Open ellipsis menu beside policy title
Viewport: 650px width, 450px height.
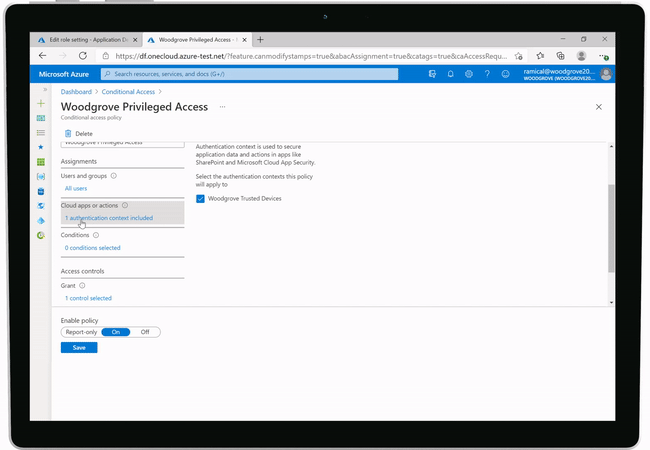pos(222,106)
